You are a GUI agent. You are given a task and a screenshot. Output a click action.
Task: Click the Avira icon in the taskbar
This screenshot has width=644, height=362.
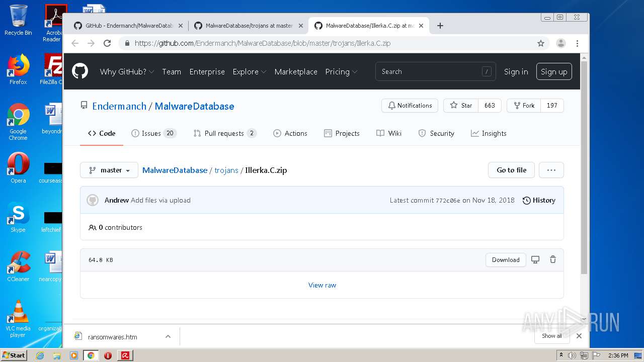click(125, 355)
